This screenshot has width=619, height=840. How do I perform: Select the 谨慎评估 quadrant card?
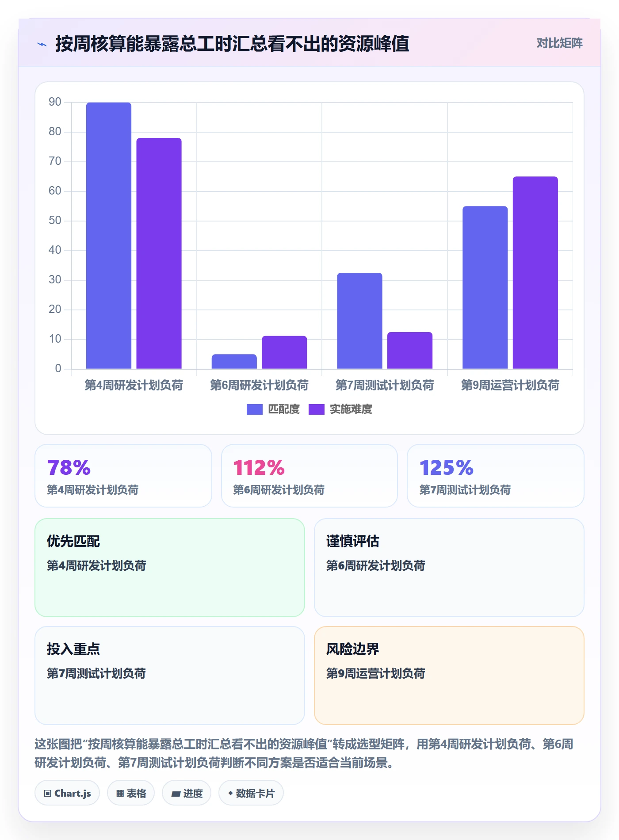pyautogui.click(x=449, y=568)
